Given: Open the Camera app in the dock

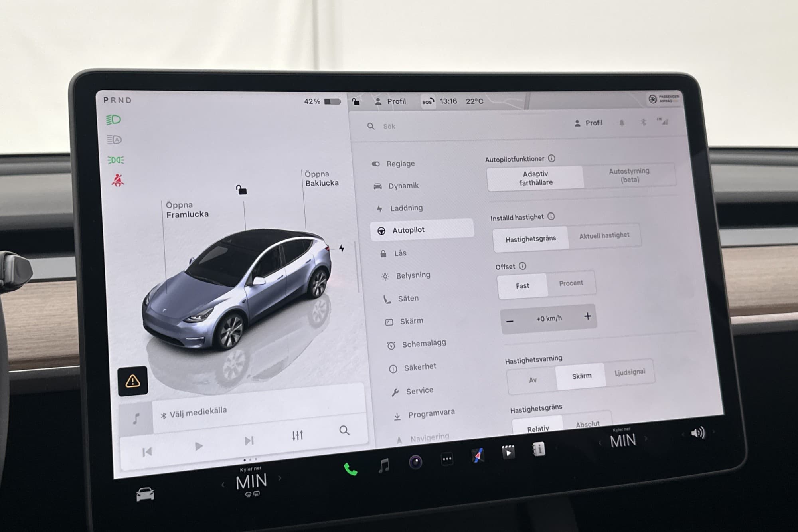Looking at the screenshot, I should (415, 462).
